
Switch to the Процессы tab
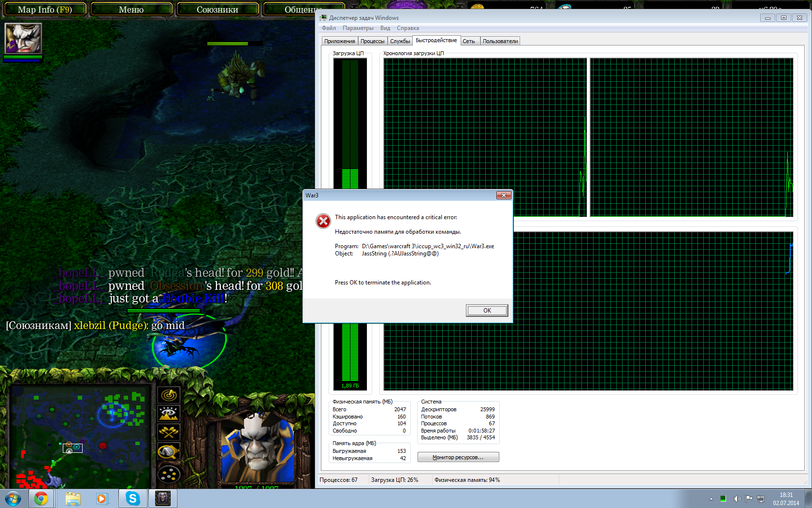[x=373, y=41]
